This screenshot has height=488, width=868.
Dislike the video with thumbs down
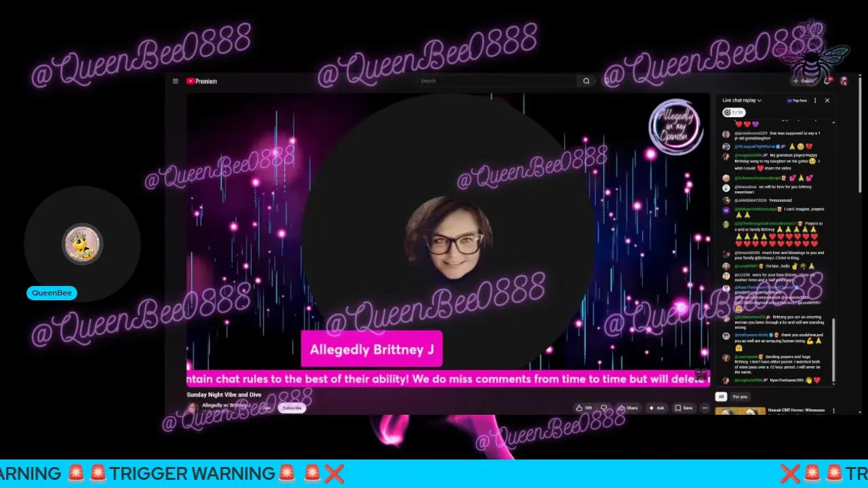point(604,408)
